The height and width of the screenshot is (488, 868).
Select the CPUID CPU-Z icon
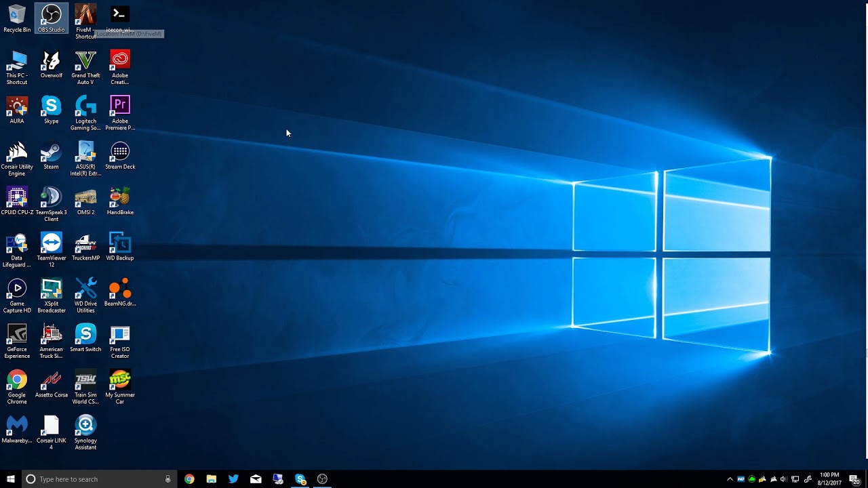[17, 201]
